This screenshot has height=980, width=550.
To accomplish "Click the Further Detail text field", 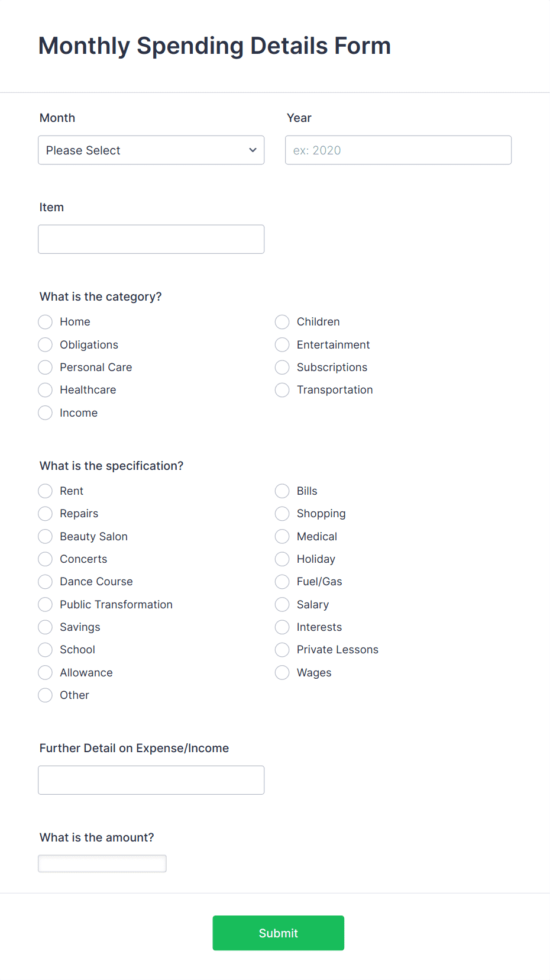I will click(x=151, y=780).
